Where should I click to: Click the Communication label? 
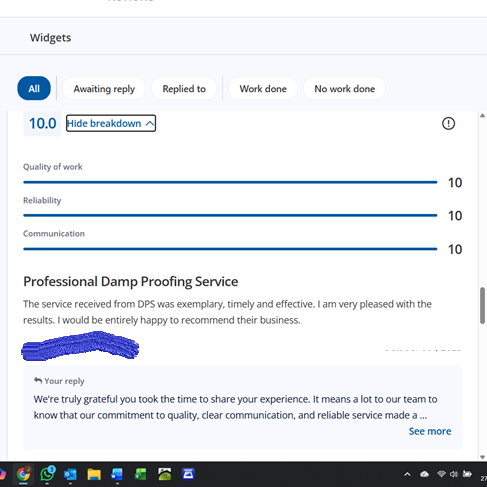click(54, 233)
